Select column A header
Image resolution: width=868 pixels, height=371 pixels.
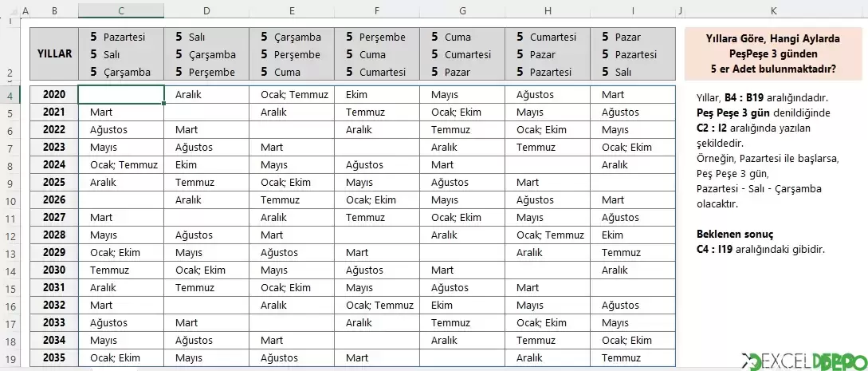25,10
